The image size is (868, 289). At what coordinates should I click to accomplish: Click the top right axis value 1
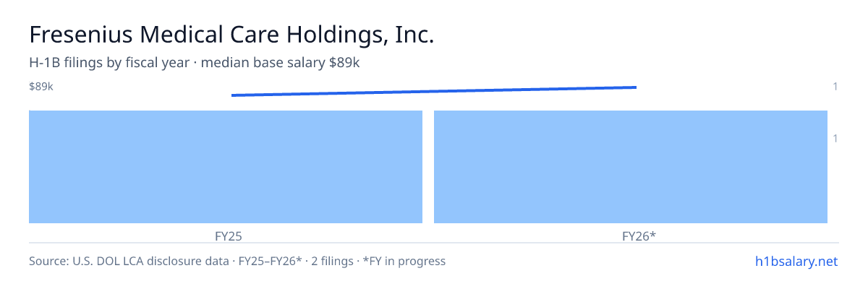[835, 87]
